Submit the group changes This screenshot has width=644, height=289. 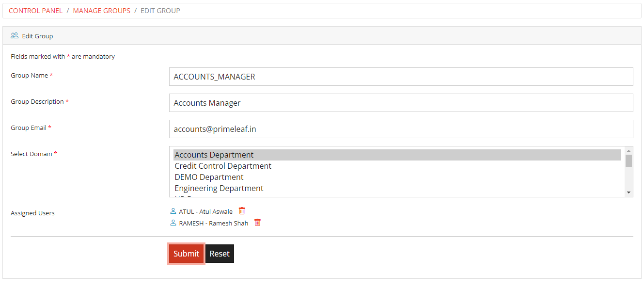point(186,254)
